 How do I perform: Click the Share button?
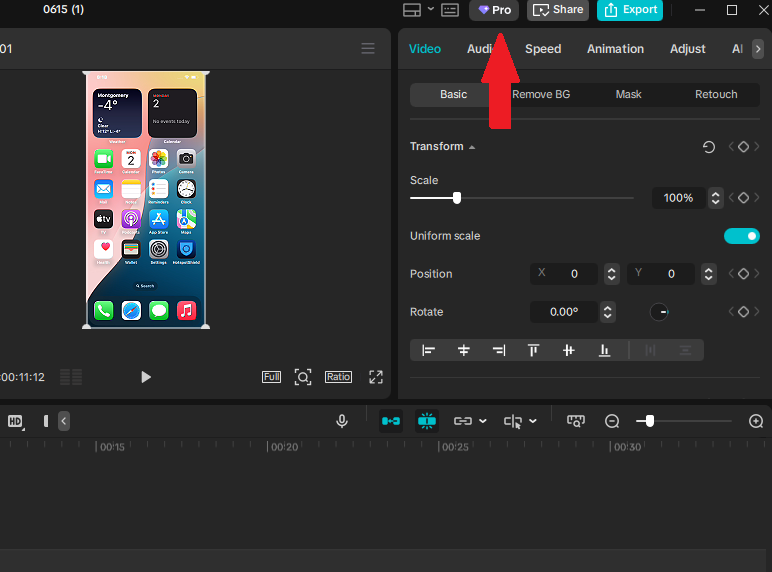tap(558, 10)
